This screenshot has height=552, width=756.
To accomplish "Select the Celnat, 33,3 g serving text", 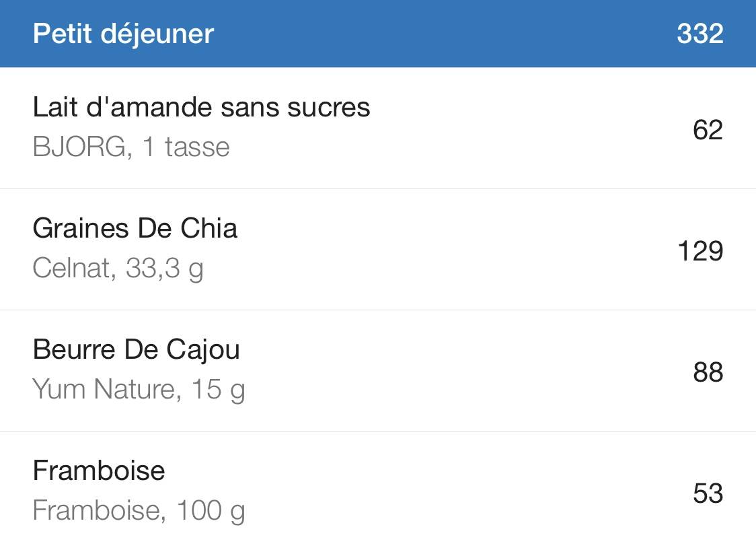I will (x=118, y=269).
